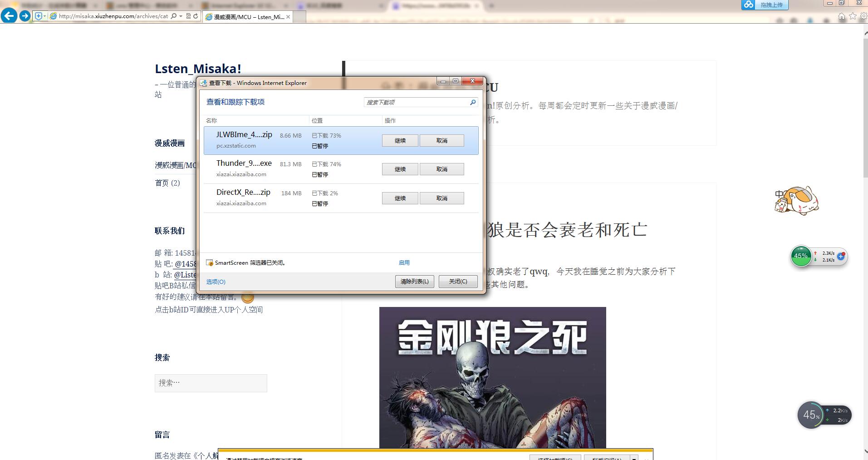Close downloads dialog with 关闭(C) button
Viewport: 868px width, 460px height.
pyautogui.click(x=458, y=282)
